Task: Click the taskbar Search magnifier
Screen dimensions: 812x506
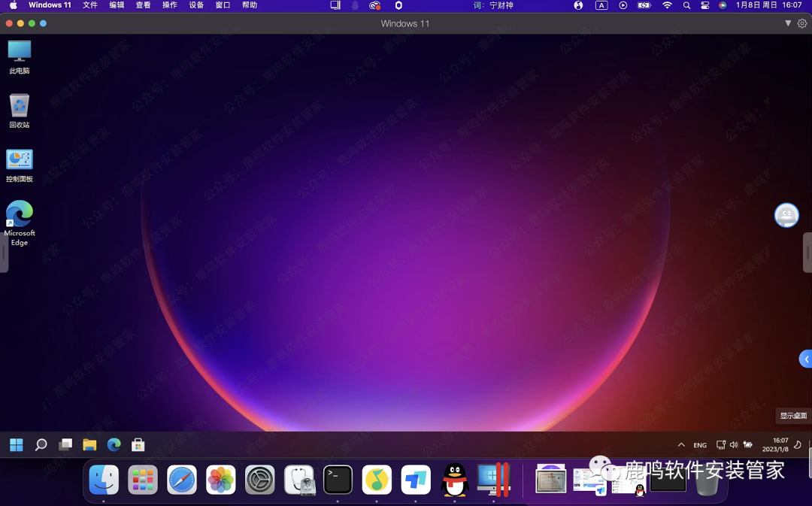Action: pos(41,445)
